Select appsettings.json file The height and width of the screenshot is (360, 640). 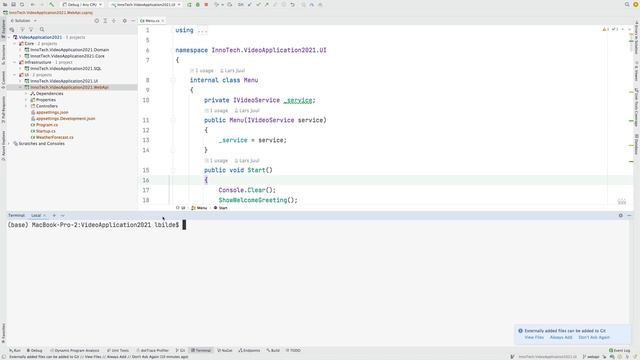click(52, 112)
